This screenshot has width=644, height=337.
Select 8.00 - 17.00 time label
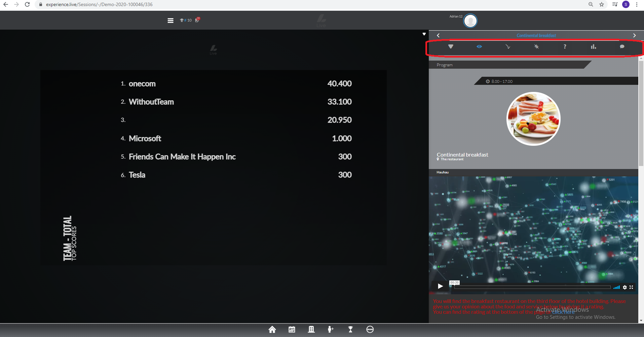pyautogui.click(x=502, y=81)
